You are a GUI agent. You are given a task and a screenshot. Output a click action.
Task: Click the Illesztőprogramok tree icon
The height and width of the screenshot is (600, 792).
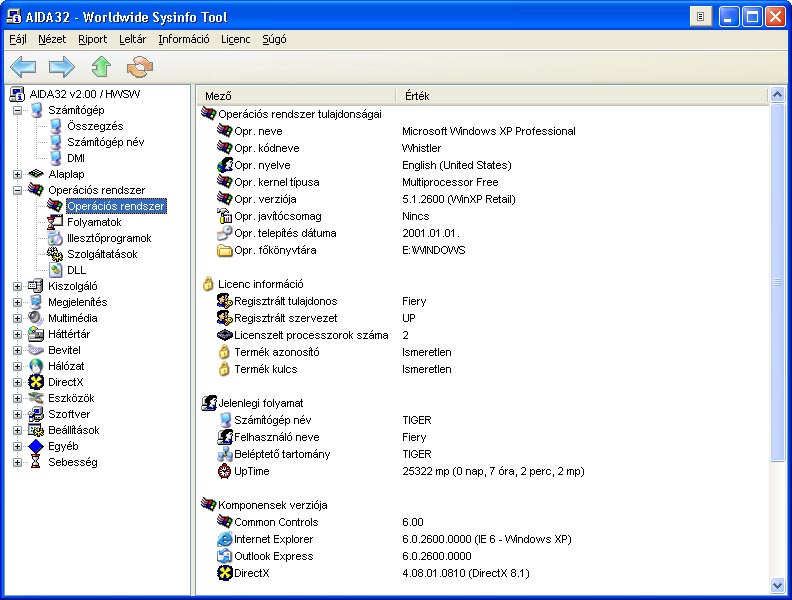click(55, 238)
